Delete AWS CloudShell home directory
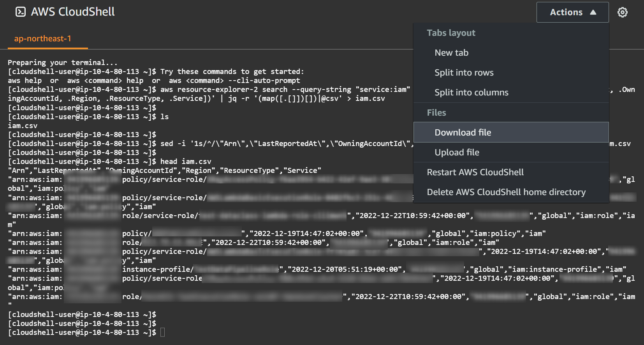The width and height of the screenshot is (644, 345). [x=506, y=192]
